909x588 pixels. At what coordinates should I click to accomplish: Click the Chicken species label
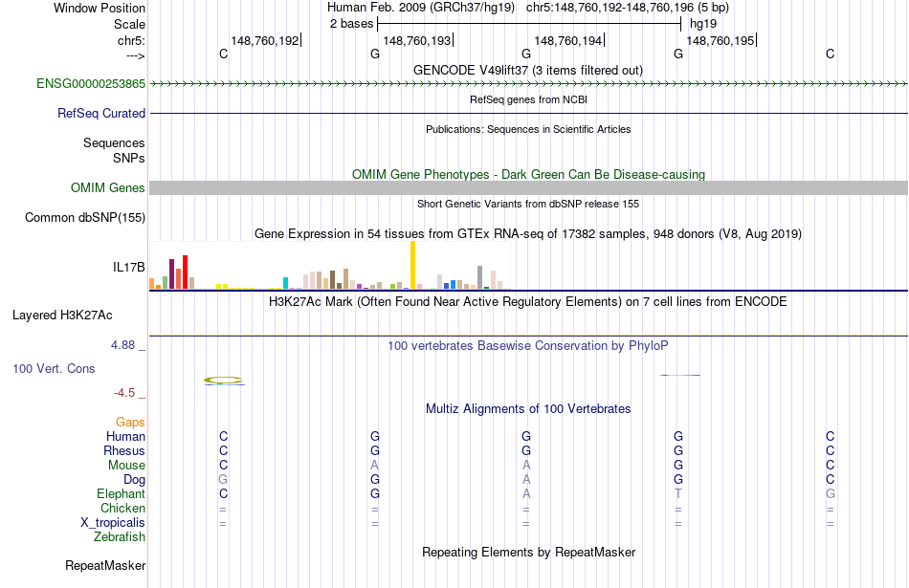(122, 508)
